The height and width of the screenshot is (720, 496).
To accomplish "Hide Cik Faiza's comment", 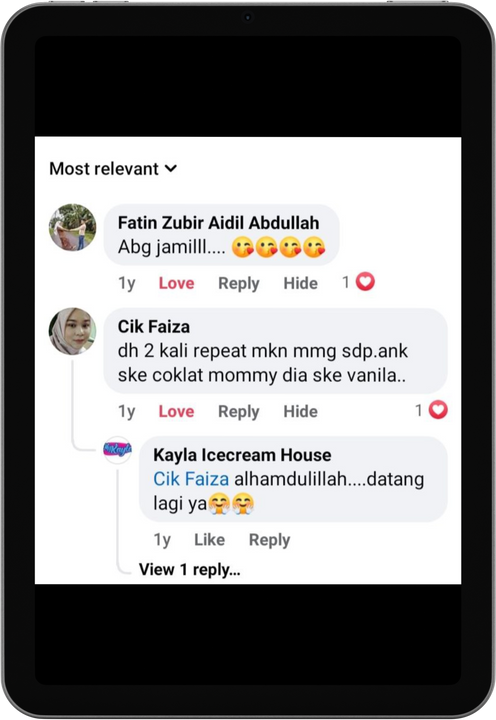I will coord(300,411).
